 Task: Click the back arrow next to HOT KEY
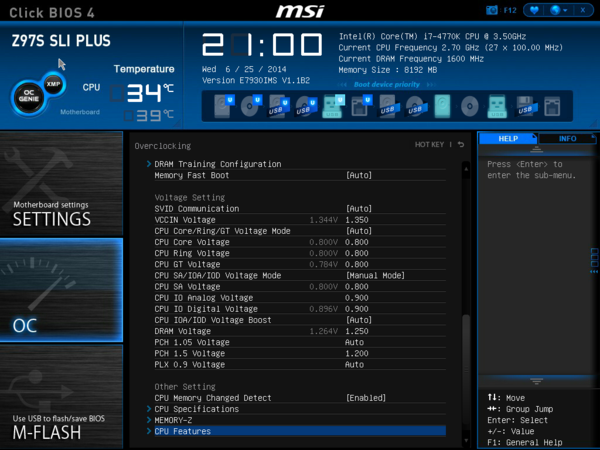click(461, 145)
